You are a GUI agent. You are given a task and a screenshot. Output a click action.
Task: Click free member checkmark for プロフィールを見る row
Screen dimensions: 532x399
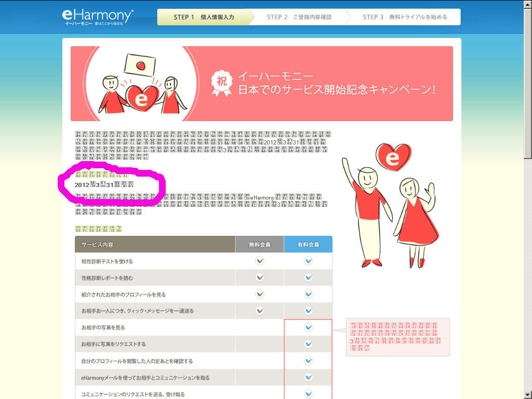click(260, 294)
